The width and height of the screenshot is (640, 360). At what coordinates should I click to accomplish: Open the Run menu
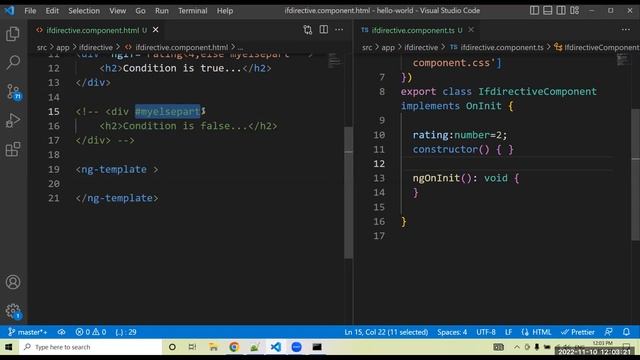(x=162, y=11)
